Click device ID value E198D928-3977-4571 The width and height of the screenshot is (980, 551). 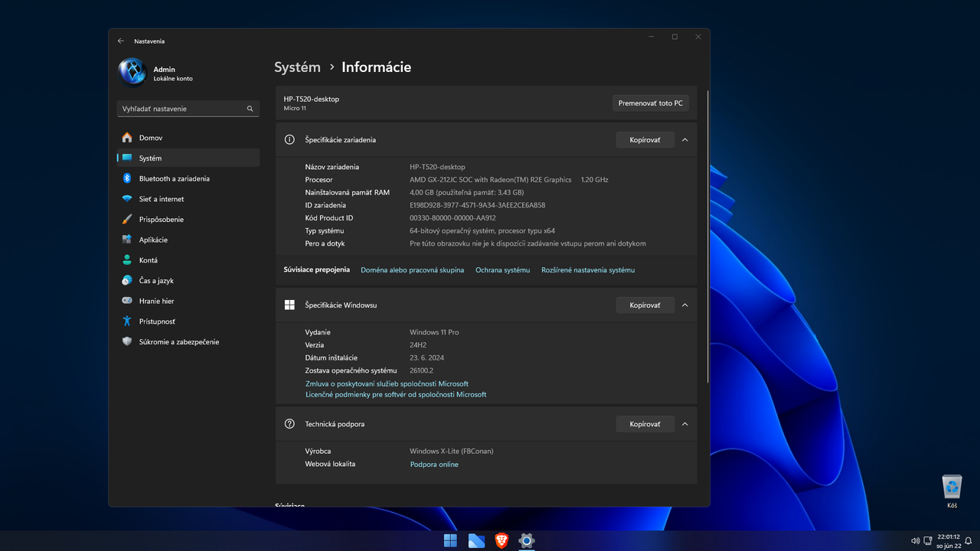tap(477, 205)
